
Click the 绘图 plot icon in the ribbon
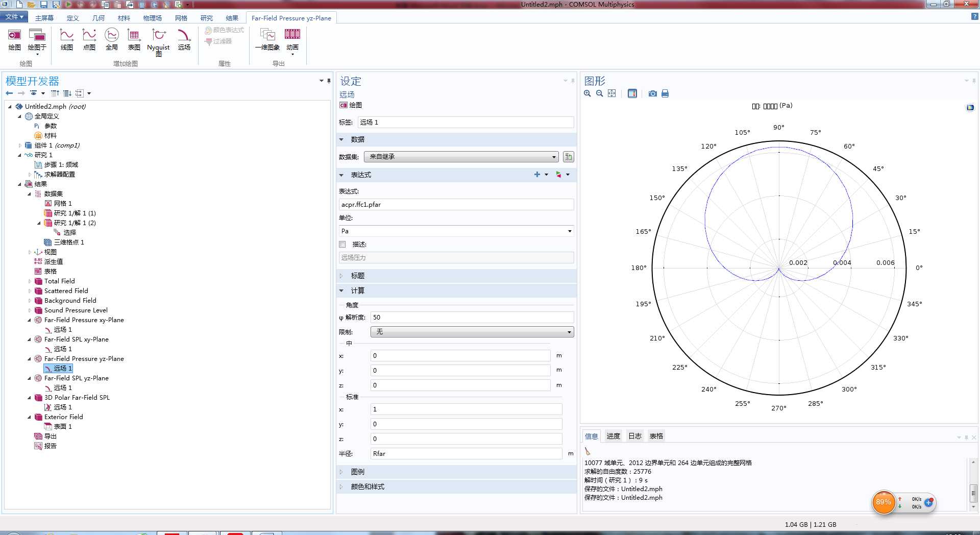coord(14,39)
